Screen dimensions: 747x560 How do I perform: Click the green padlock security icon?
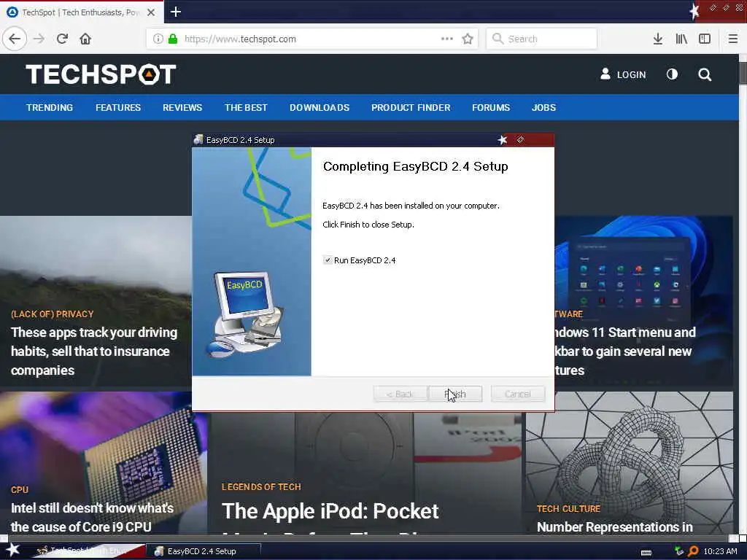click(173, 39)
